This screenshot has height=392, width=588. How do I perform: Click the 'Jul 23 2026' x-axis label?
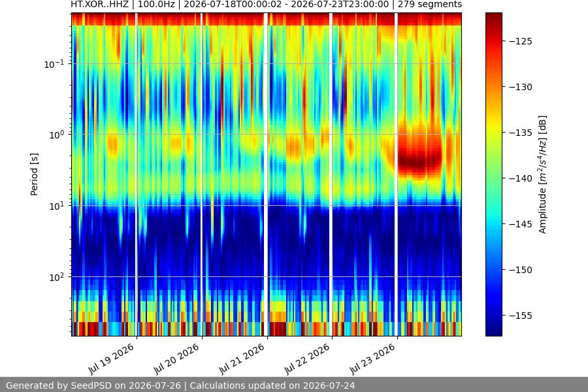coord(372,359)
